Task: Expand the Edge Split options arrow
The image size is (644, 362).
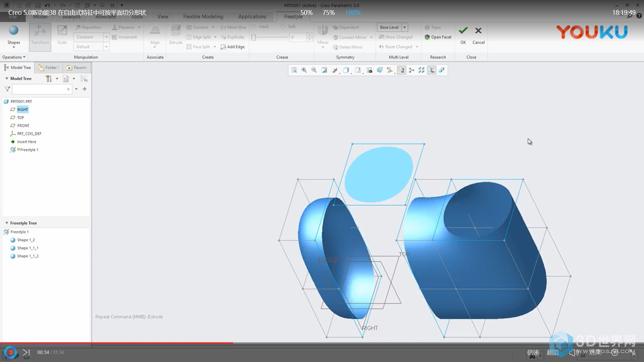Action: pos(215,37)
